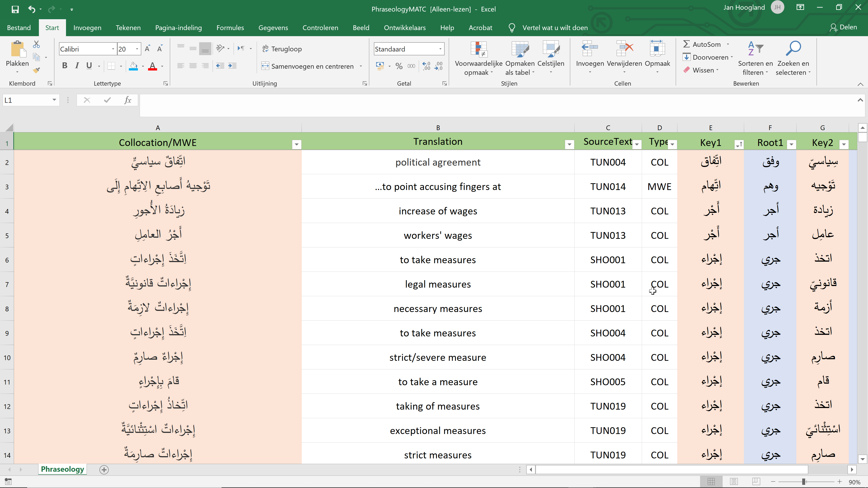868x488 pixels.
Task: Click the Cut scissors icon
Action: click(x=36, y=44)
